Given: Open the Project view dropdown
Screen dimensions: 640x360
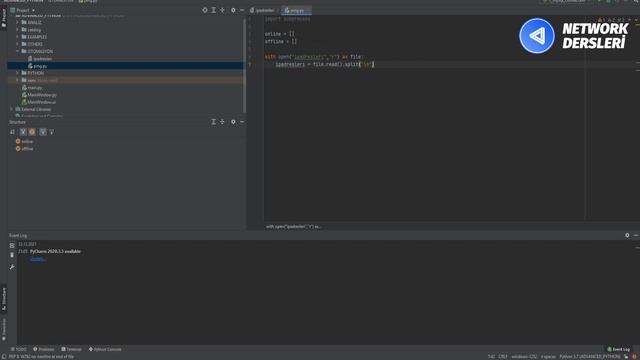Looking at the screenshot, I should click(22, 10).
